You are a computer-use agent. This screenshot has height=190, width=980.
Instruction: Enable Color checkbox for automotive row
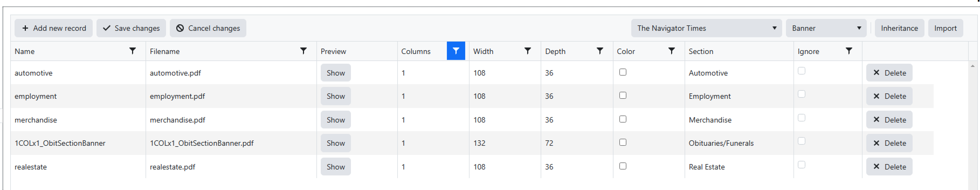(x=622, y=72)
